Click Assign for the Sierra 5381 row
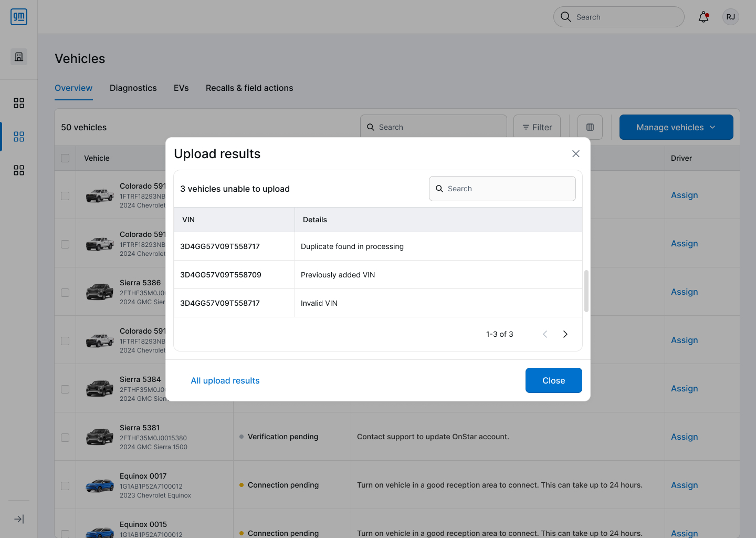Screen dimensions: 756x538 tap(685, 437)
